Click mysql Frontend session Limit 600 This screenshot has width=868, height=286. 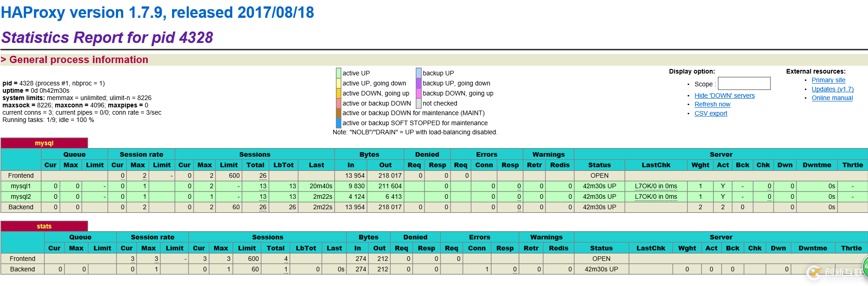pos(234,175)
